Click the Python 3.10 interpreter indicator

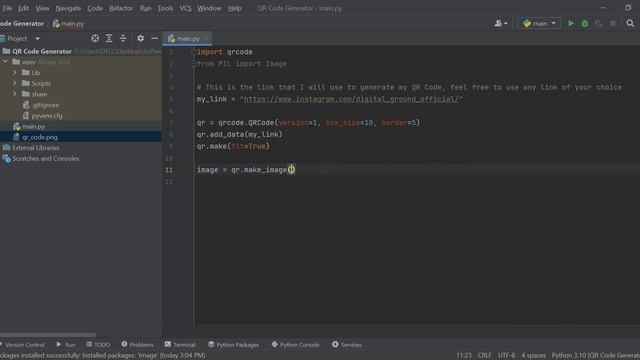(x=596, y=356)
